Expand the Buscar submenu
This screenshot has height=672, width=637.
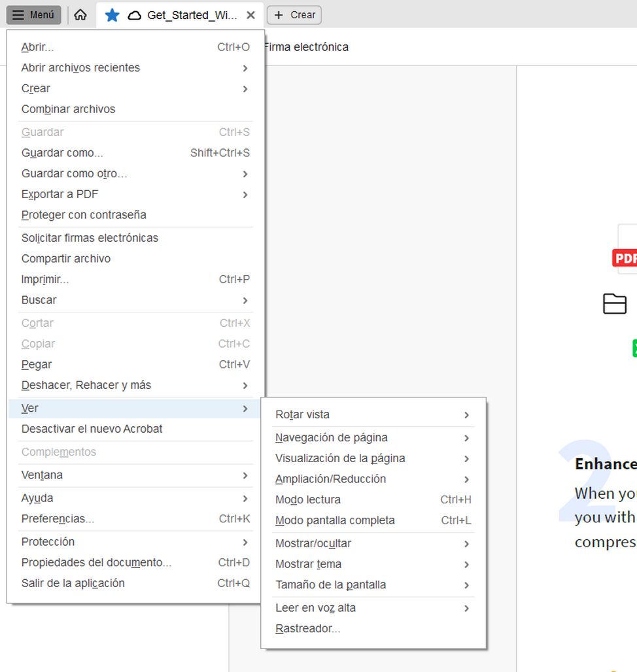click(x=135, y=300)
